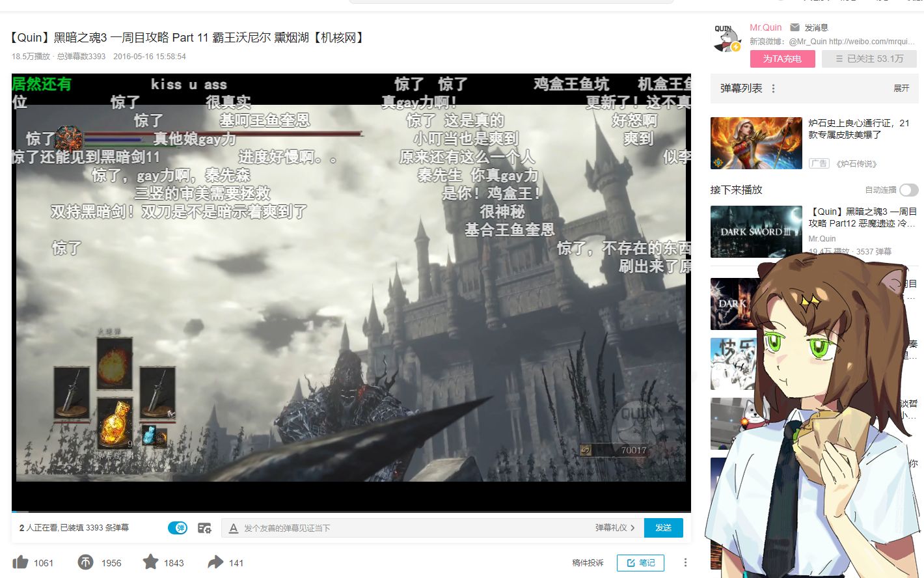Screen dimensions: 924x578
Task: Click 稿件投诉 report link
Action: tap(588, 562)
